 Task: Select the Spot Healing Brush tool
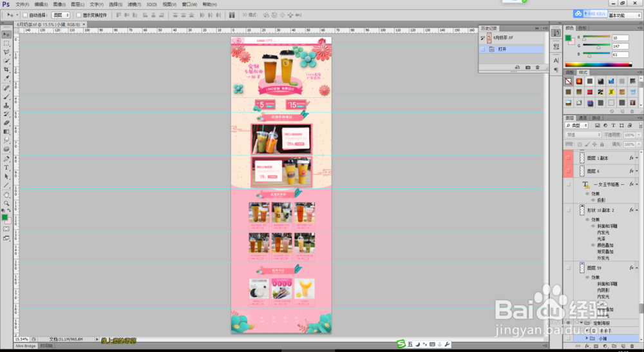(x=6, y=88)
